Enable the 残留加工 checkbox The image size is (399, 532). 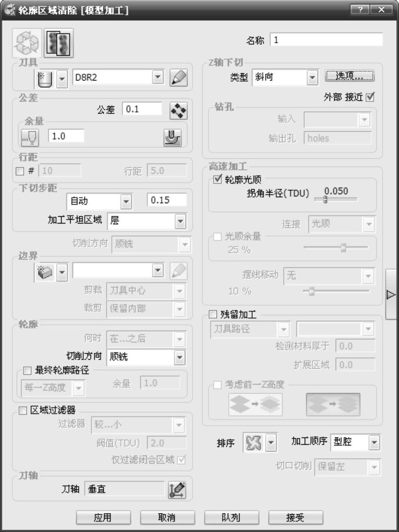coord(212,314)
